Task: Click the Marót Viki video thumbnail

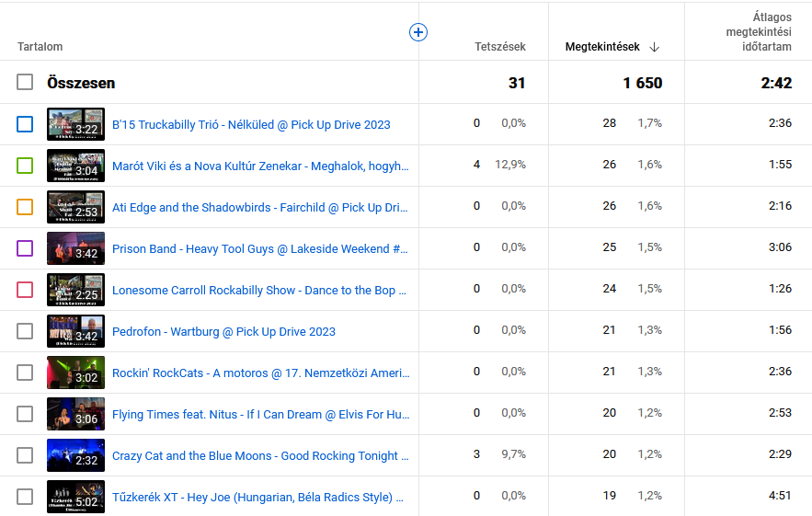Action: pos(75,166)
